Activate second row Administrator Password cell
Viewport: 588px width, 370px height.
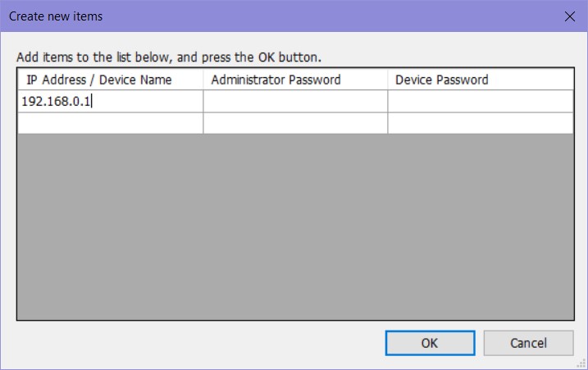(295, 123)
